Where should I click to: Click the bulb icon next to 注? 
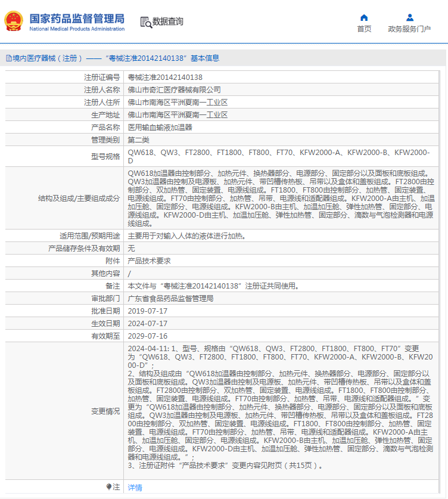click(109, 487)
